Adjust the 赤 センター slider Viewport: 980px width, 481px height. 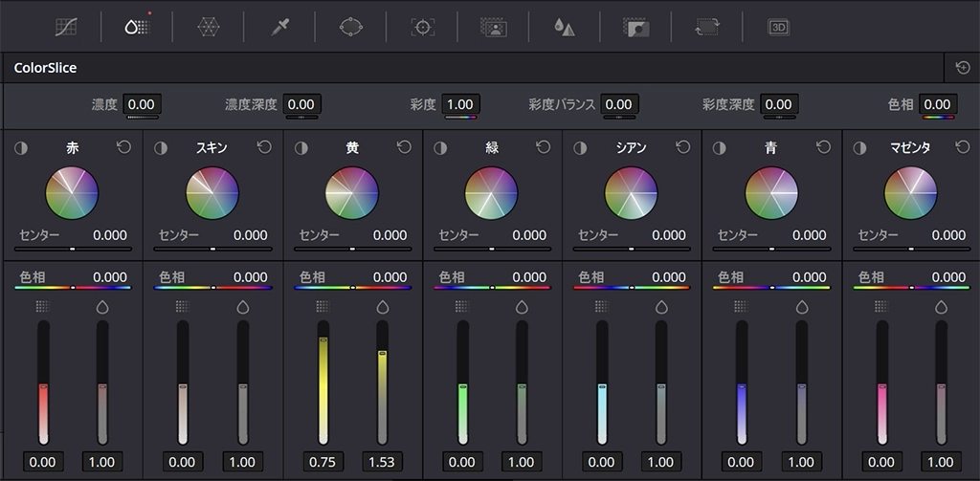click(x=73, y=249)
